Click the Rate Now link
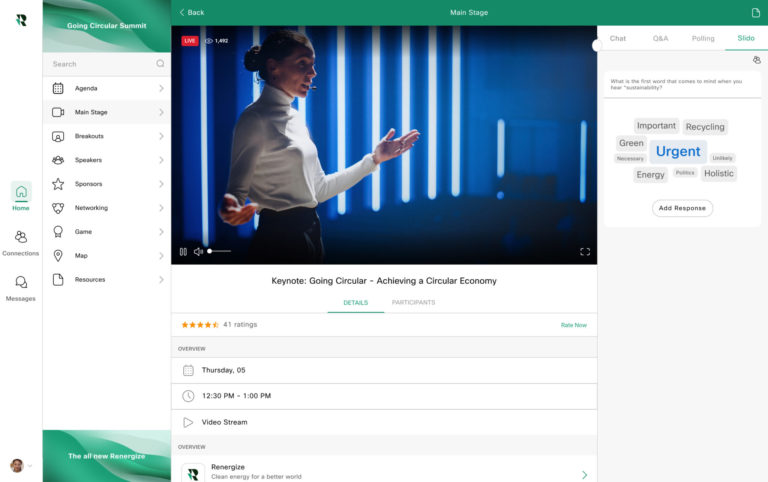Image resolution: width=768 pixels, height=482 pixels. click(x=573, y=325)
